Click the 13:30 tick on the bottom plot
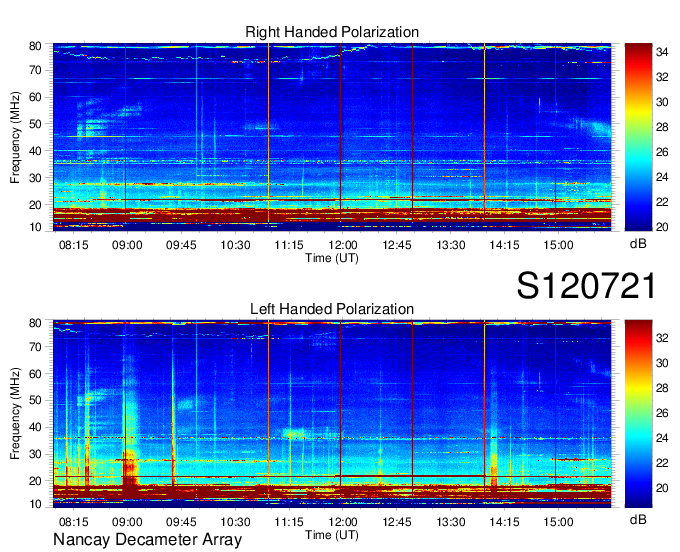 pos(451,522)
